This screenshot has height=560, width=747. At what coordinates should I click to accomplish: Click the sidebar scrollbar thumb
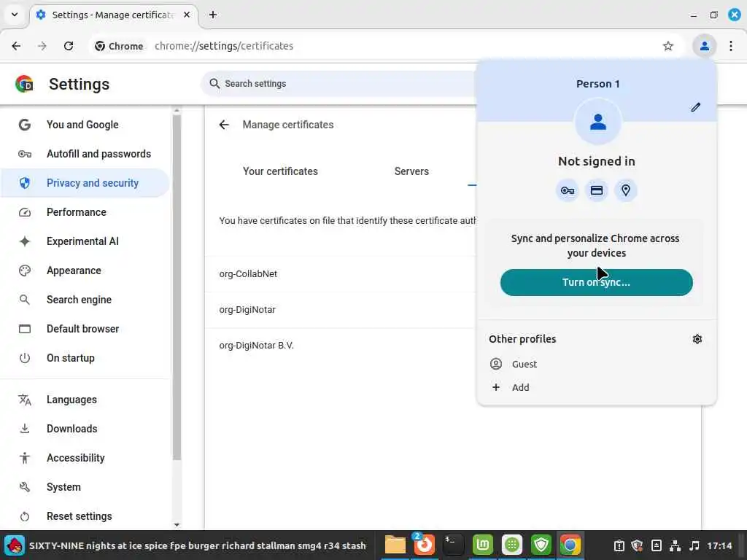[x=177, y=287]
